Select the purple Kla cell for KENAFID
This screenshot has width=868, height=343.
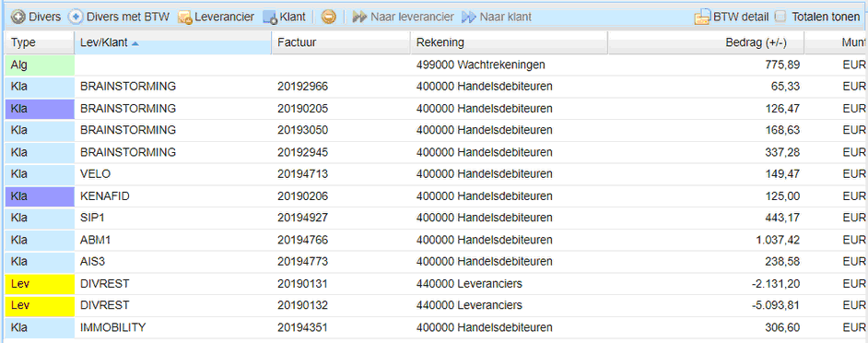tap(40, 196)
